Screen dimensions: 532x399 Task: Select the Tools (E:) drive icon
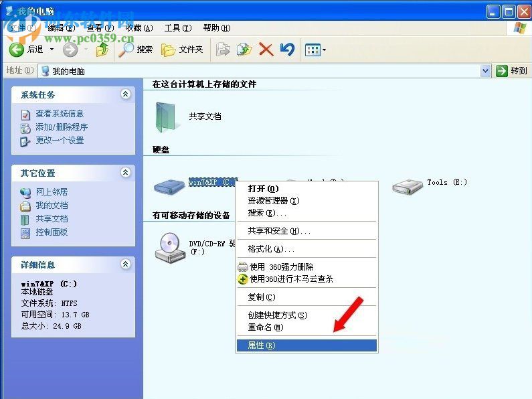click(408, 187)
